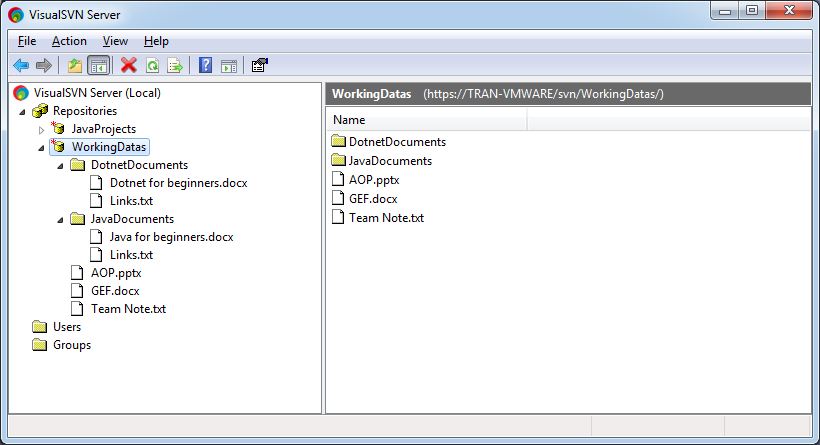
Task: Click the Forward arrow toolbar icon
Action: pos(44,65)
